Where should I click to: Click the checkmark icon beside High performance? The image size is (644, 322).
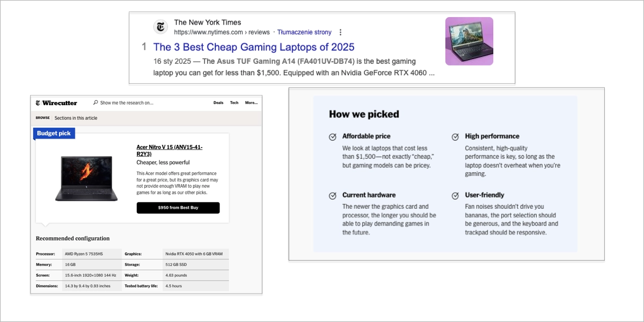[456, 136]
